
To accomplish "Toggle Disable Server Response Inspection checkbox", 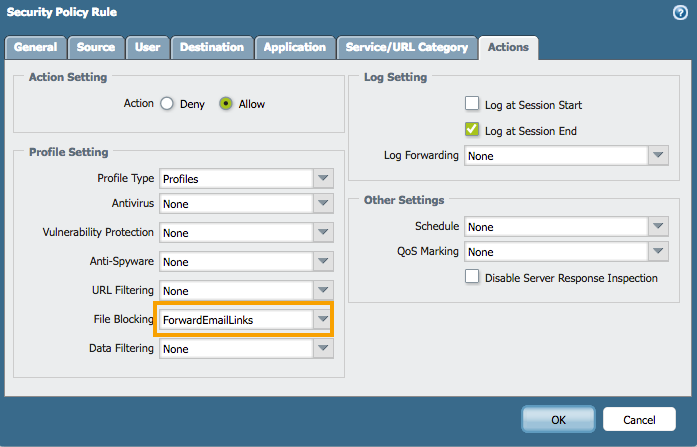I will 472,277.
